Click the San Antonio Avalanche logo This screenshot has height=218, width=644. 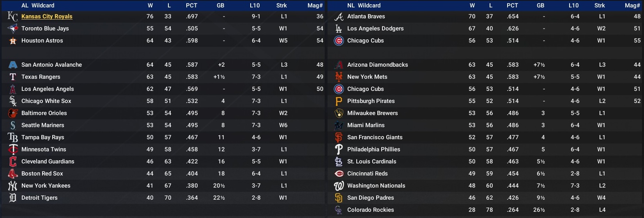(13, 65)
